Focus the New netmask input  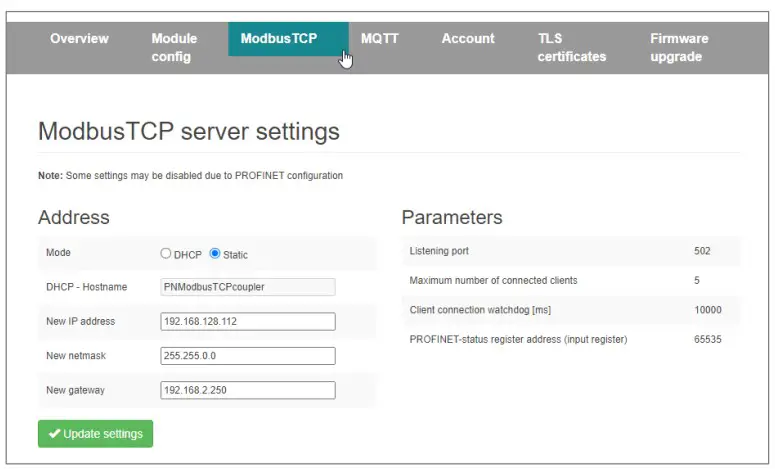[x=247, y=356]
